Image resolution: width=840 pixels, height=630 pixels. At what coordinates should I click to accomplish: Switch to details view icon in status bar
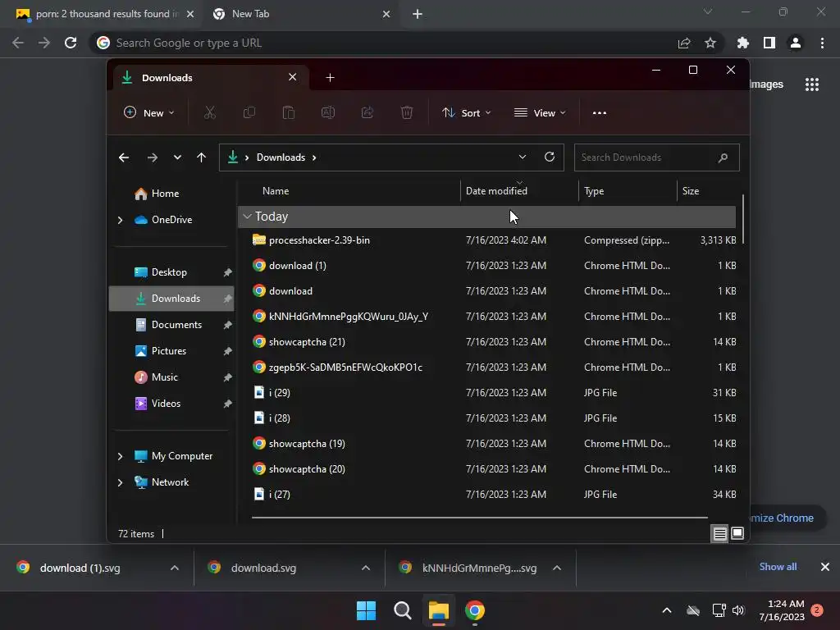[719, 533]
